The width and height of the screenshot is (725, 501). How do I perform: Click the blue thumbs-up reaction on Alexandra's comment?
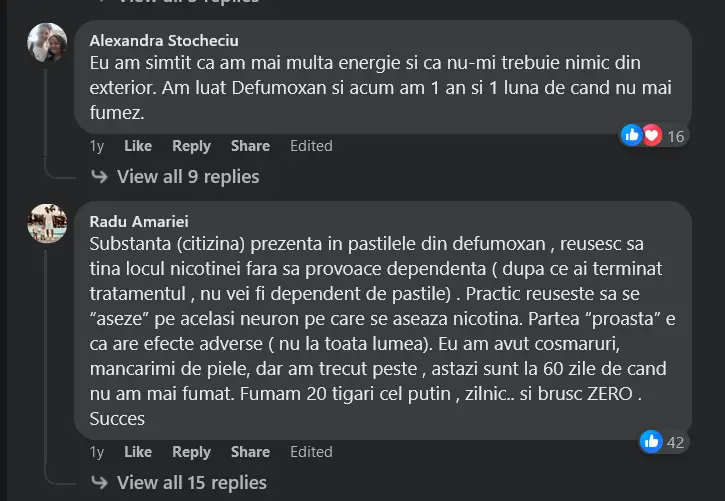(x=631, y=135)
